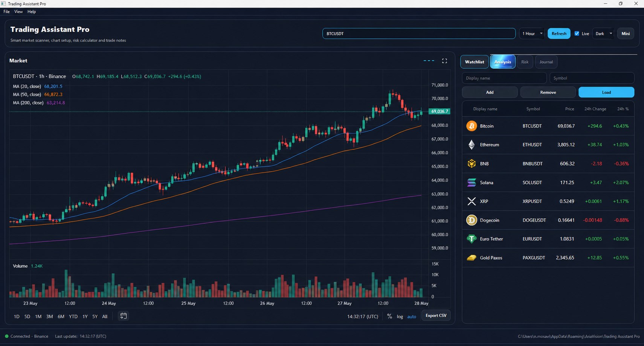Click the Add button
644x346 pixels.
(x=490, y=92)
